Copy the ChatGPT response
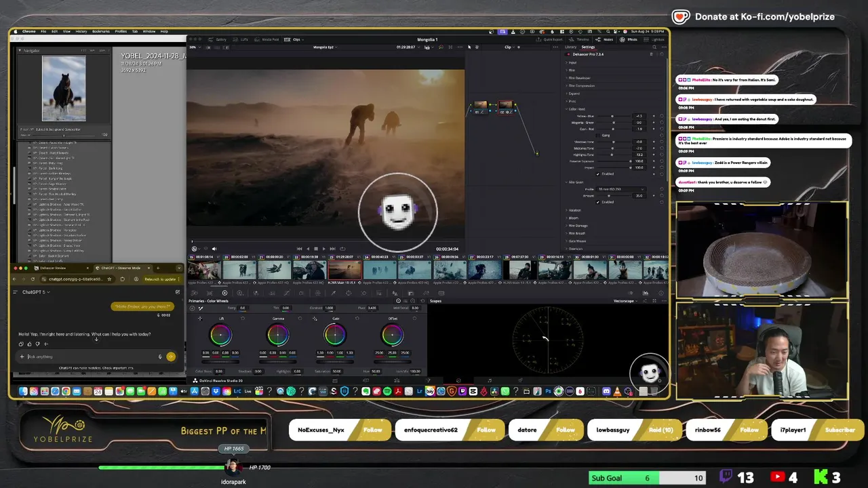 click(21, 344)
